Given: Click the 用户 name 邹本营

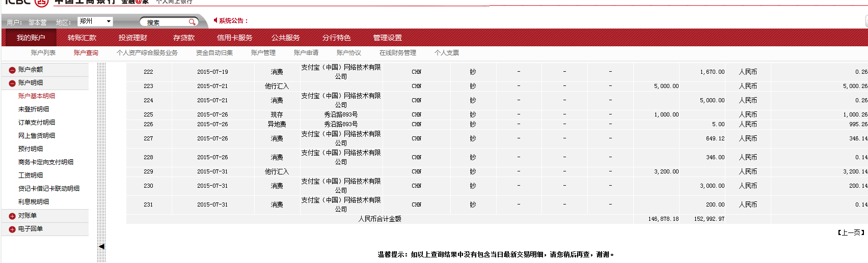Looking at the screenshot, I should pyautogui.click(x=37, y=22).
